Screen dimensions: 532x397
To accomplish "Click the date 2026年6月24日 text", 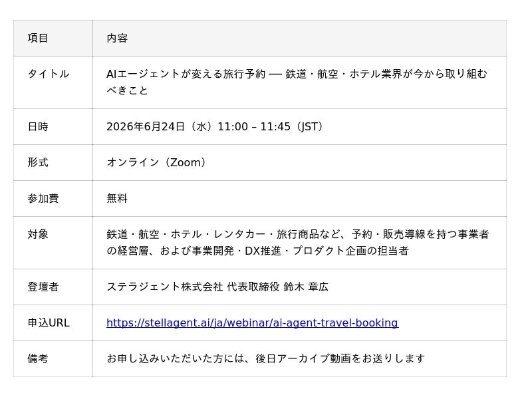I will click(146, 126).
